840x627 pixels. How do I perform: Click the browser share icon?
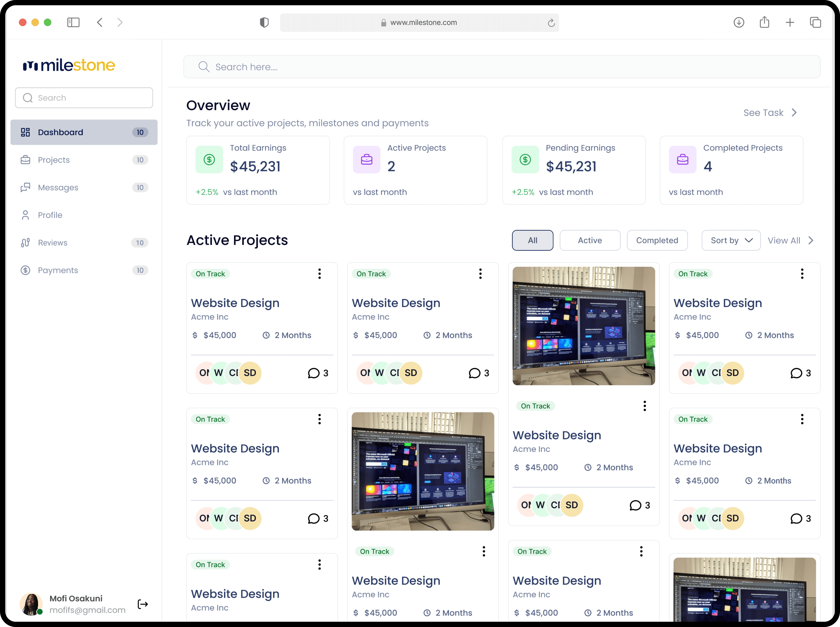click(764, 22)
